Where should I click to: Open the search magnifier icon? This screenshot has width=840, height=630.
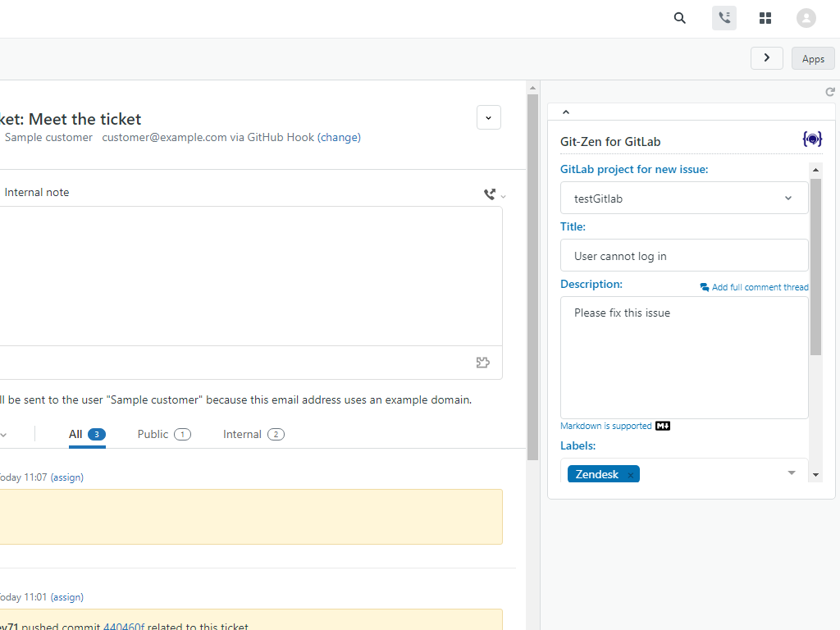point(679,18)
